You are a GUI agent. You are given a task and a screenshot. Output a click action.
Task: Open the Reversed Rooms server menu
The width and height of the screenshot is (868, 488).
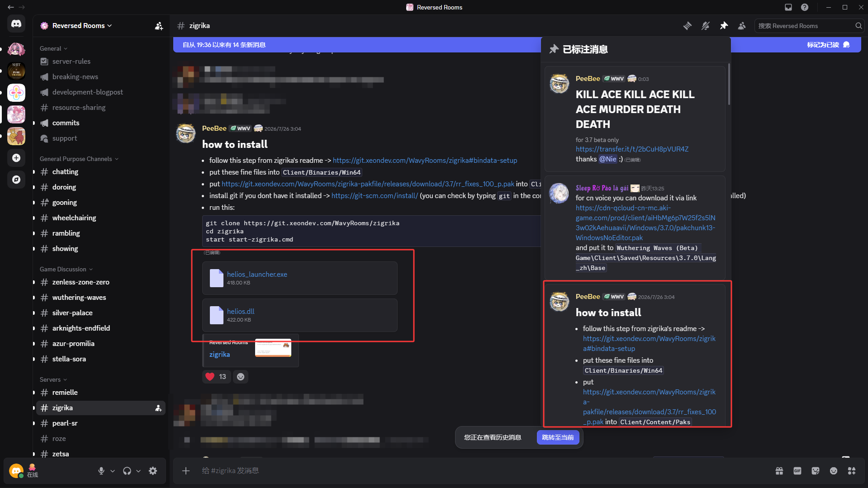tap(82, 26)
